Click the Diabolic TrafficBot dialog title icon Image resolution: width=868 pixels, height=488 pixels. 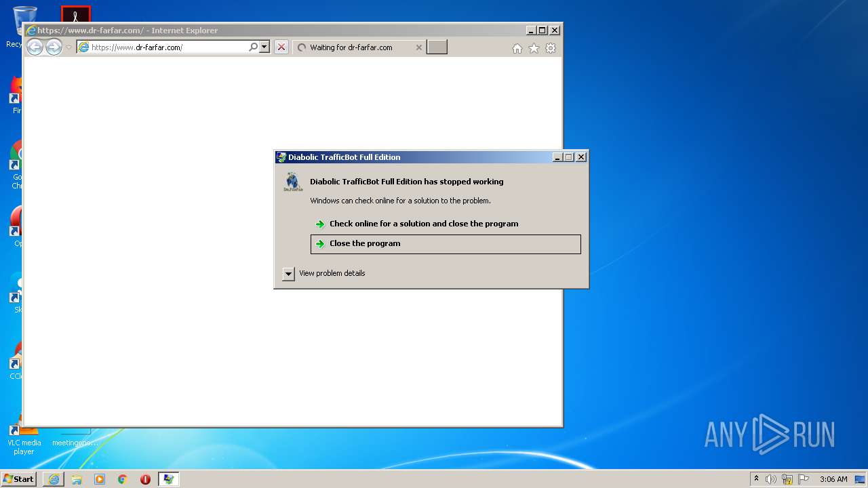pos(281,157)
